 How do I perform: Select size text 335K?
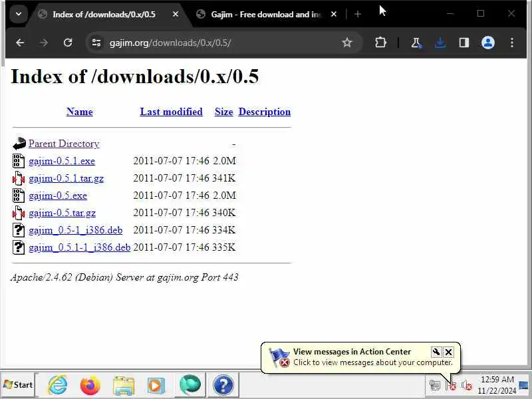pyautogui.click(x=224, y=247)
